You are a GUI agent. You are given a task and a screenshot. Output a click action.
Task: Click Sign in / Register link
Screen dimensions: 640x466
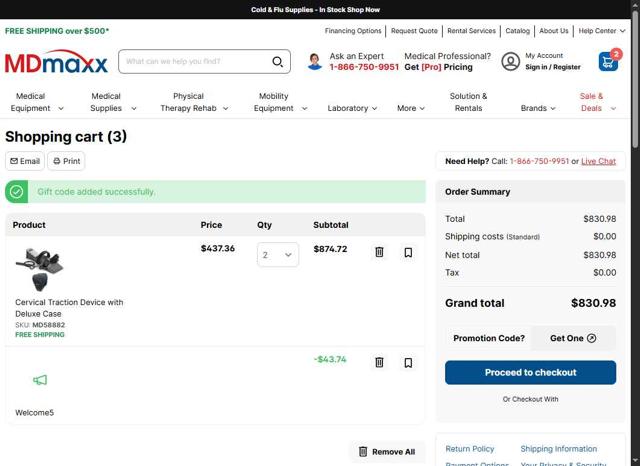pyautogui.click(x=553, y=67)
